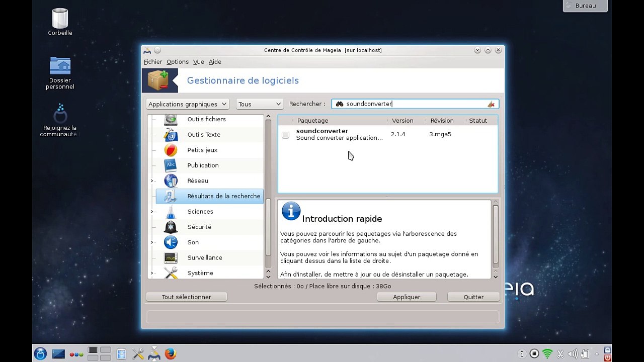Click the Petits jeux ball icon
Viewport: 644px width, 362px height.
pyautogui.click(x=171, y=150)
